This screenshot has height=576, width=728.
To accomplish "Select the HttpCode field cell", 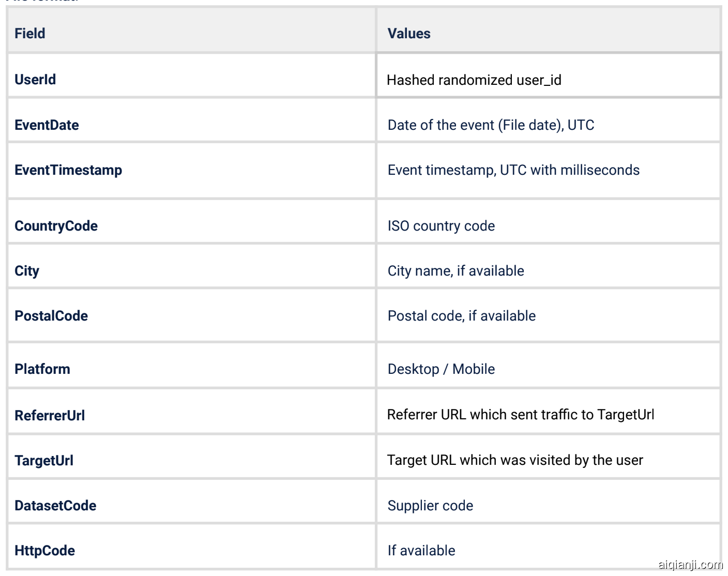I will tap(44, 551).
